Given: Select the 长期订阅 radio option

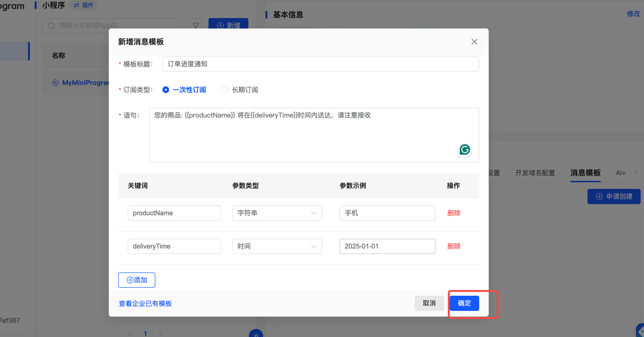Looking at the screenshot, I should tap(224, 90).
